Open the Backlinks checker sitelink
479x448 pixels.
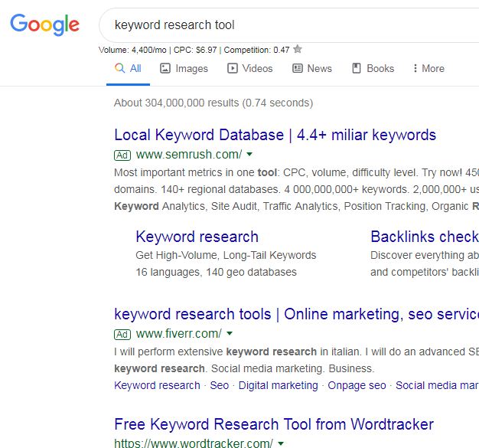click(425, 237)
